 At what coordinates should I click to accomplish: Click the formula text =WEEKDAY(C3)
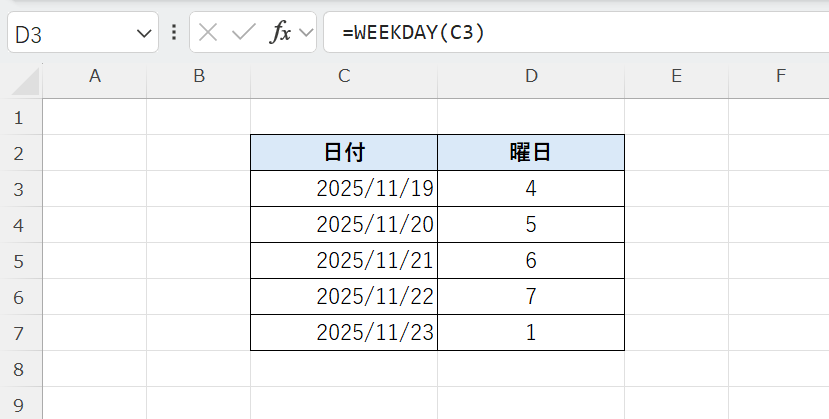[413, 32]
